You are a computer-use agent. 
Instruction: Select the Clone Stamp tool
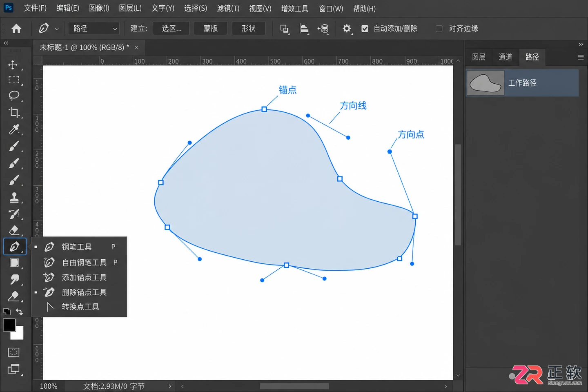[x=14, y=198]
